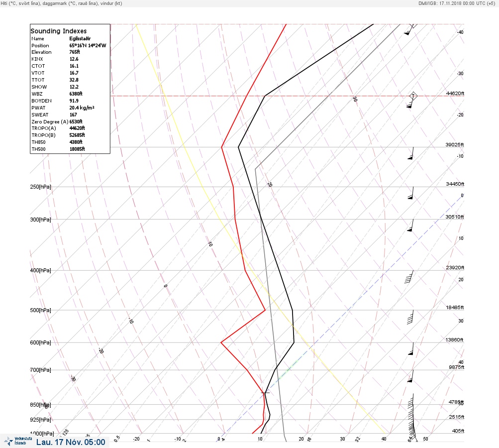Click the 9875ft altitude label

[457, 367]
